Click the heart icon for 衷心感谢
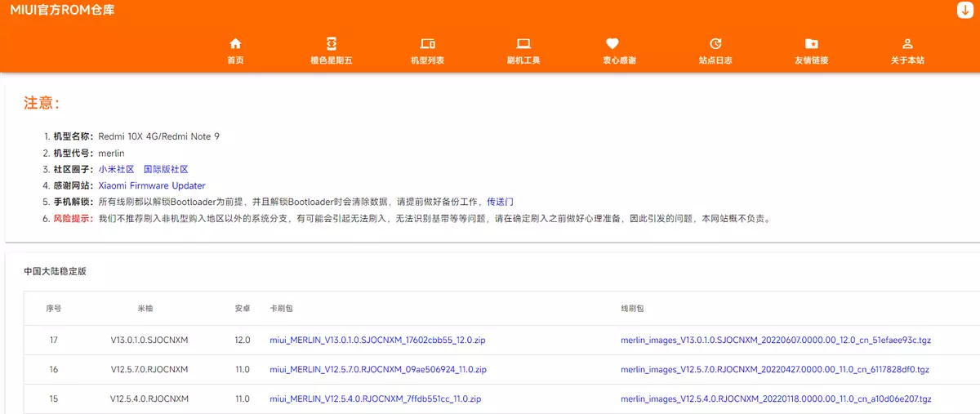This screenshot has height=414, width=980. pyautogui.click(x=612, y=43)
